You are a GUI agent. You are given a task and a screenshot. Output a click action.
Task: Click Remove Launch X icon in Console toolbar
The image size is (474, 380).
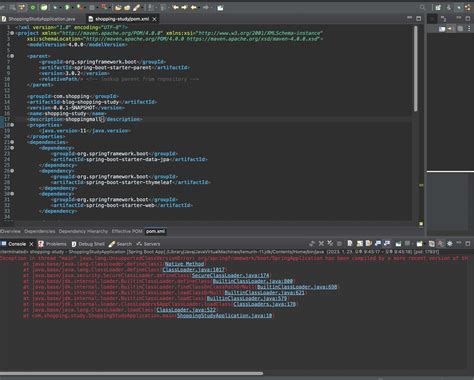(x=321, y=244)
